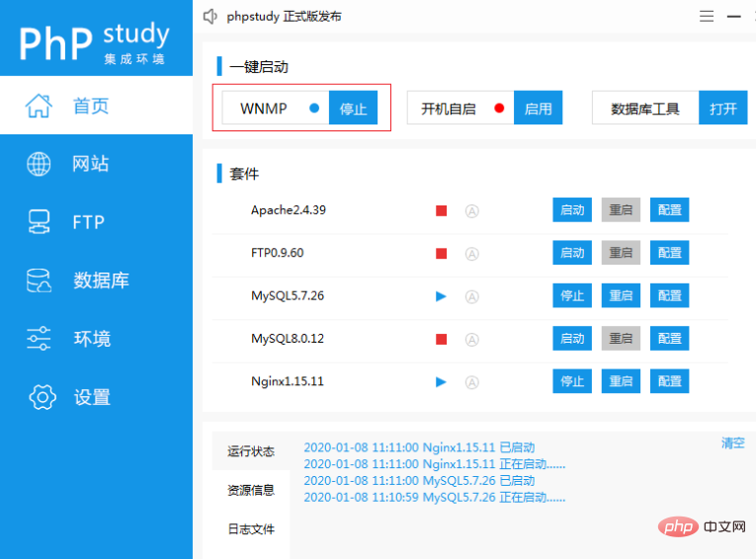The image size is (756, 559).
Task: Open the 环境 environment section
Action: [96, 339]
